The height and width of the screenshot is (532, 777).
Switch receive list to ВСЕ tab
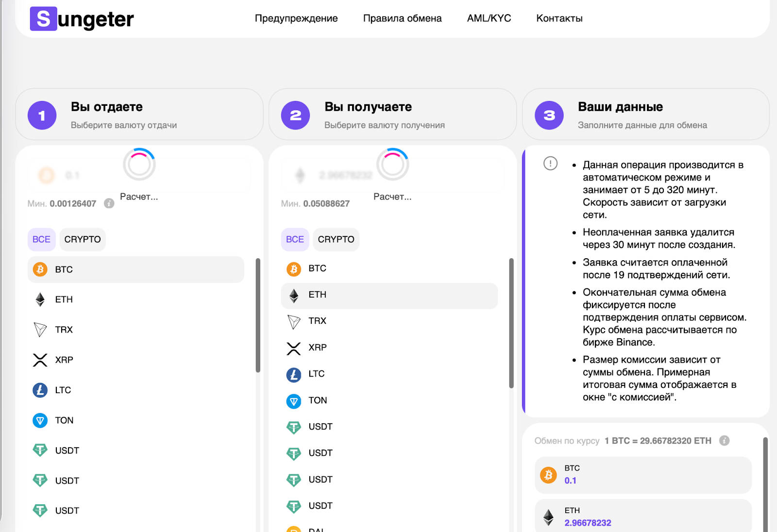[295, 239]
